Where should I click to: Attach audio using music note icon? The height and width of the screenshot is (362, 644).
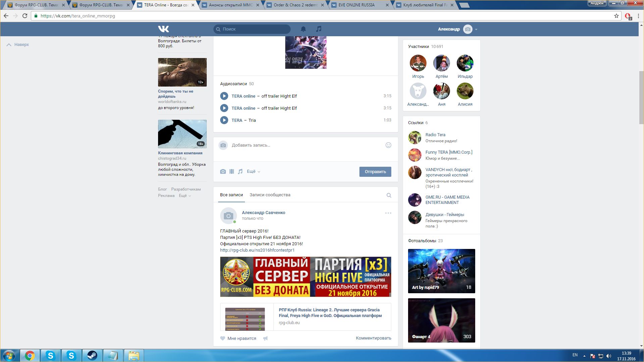coord(240,171)
